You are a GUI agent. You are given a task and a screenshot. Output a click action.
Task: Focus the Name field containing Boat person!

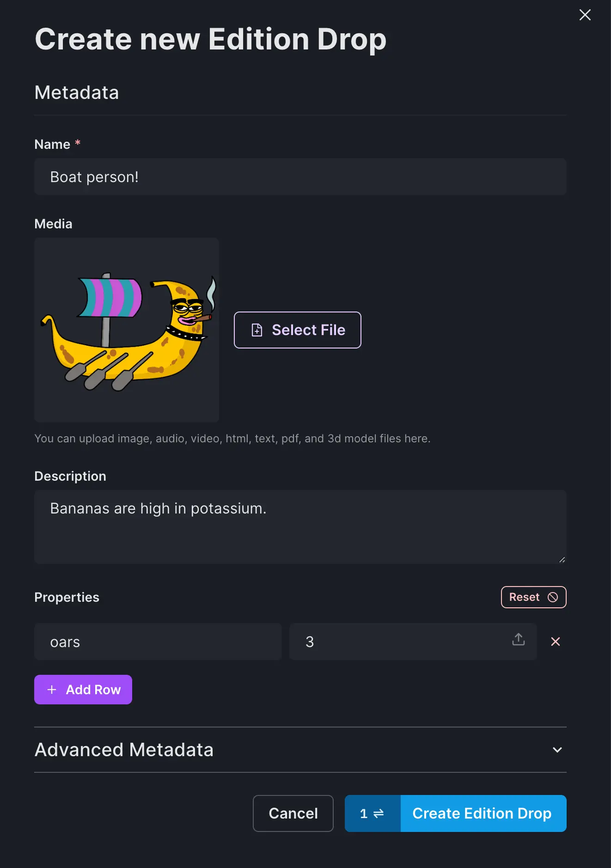click(x=300, y=177)
